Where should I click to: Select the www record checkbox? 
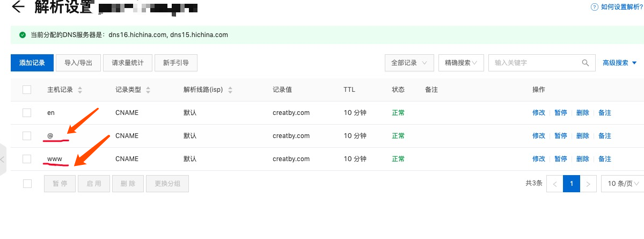point(27,159)
